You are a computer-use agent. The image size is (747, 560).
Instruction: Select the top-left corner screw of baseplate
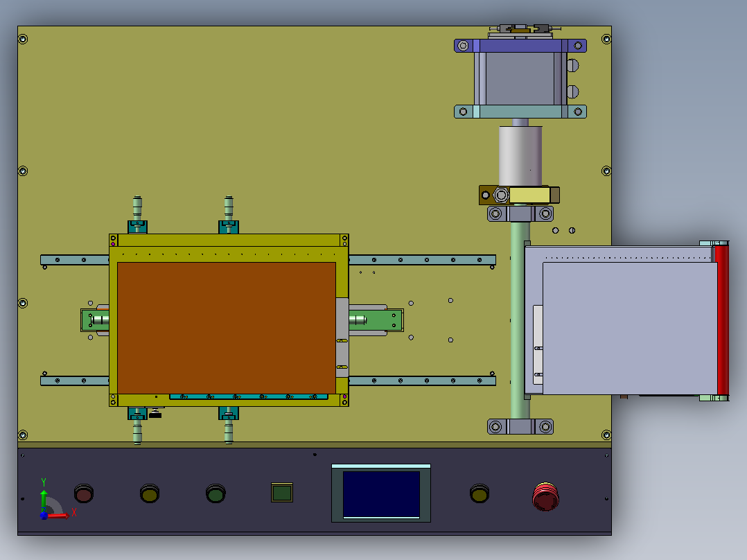(x=23, y=39)
